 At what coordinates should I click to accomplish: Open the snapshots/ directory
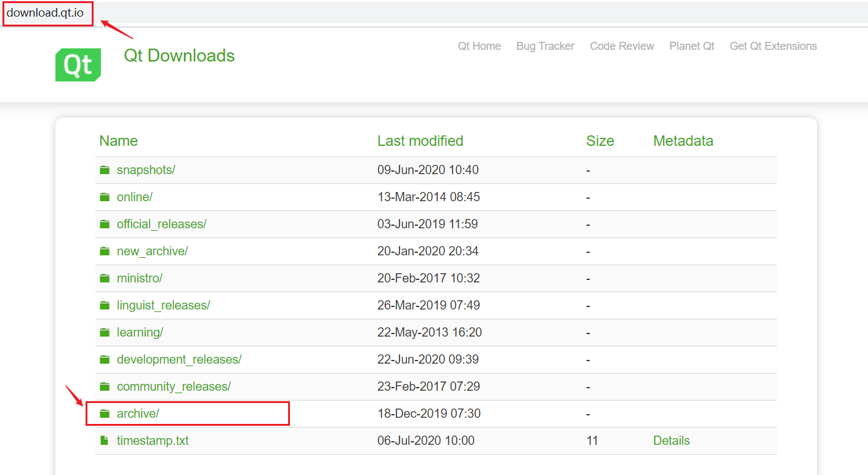146,170
